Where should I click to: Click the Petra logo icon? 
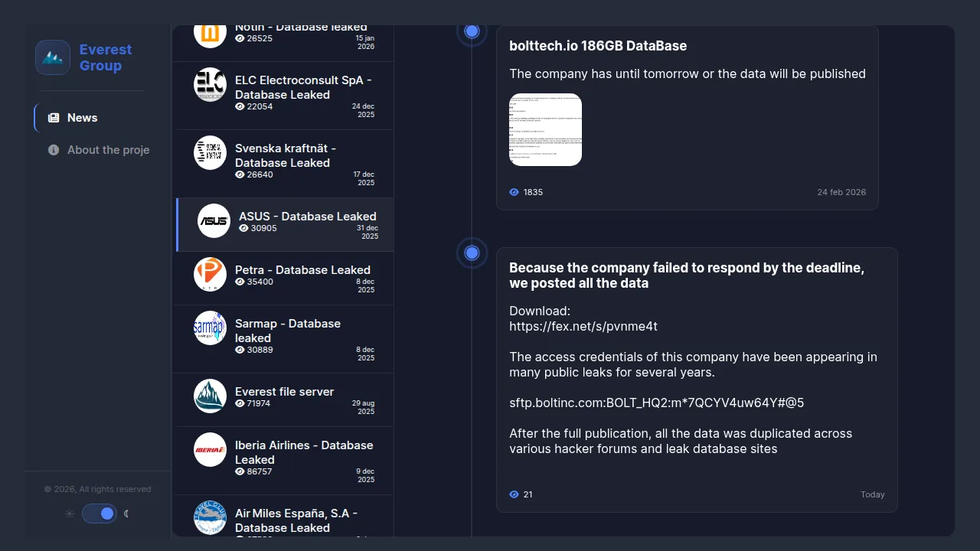point(210,274)
